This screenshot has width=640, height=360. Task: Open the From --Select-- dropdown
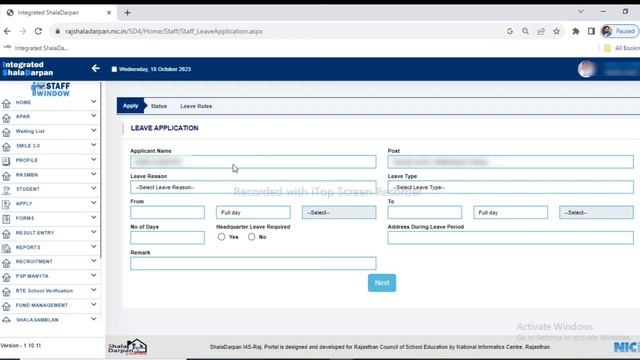click(x=339, y=213)
